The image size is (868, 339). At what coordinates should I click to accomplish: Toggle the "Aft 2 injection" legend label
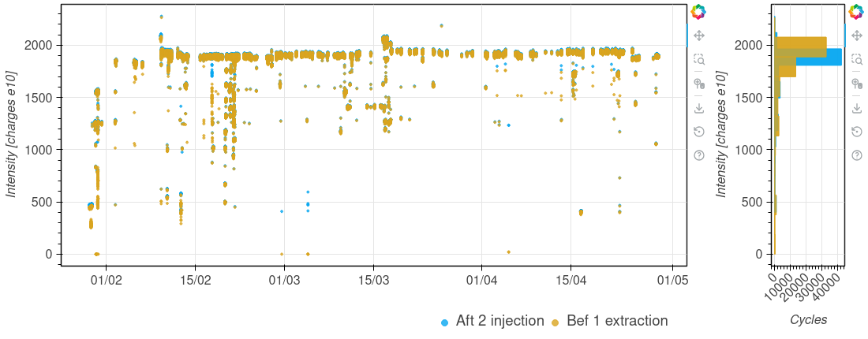tap(499, 321)
